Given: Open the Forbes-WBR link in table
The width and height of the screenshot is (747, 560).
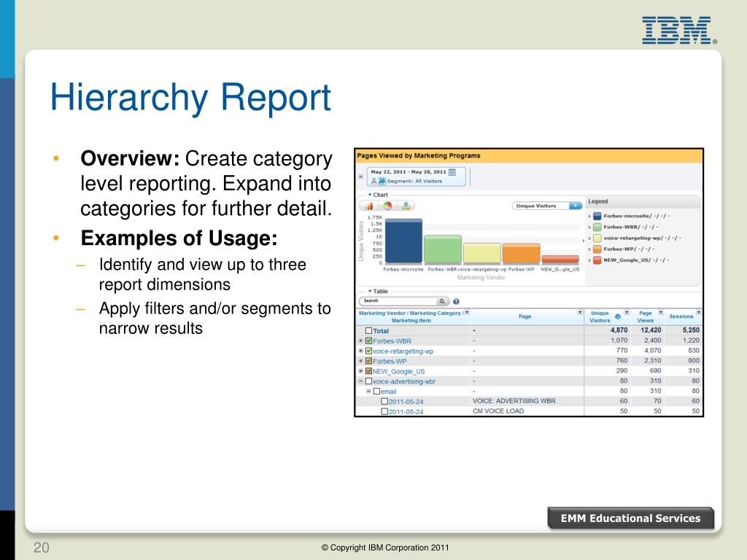Looking at the screenshot, I should [392, 341].
